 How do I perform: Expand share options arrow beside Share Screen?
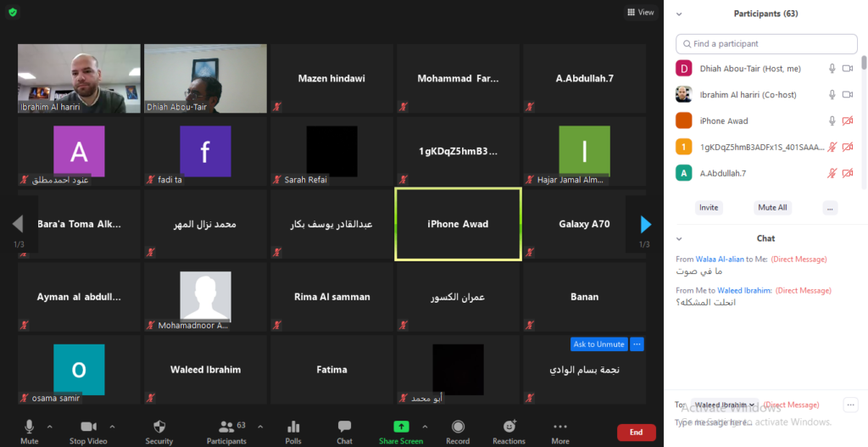pyautogui.click(x=426, y=427)
